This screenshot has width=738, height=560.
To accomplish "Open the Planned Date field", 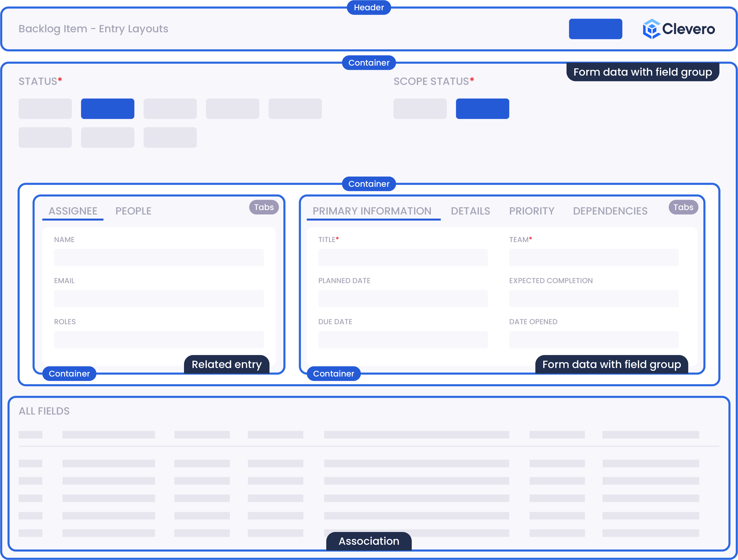I will point(403,298).
